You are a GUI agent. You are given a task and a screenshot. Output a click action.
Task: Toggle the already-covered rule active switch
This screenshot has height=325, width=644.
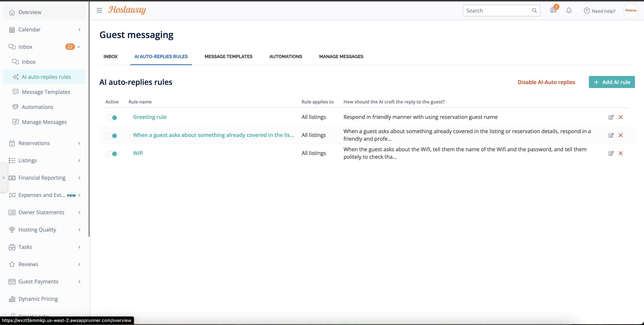pyautogui.click(x=111, y=136)
